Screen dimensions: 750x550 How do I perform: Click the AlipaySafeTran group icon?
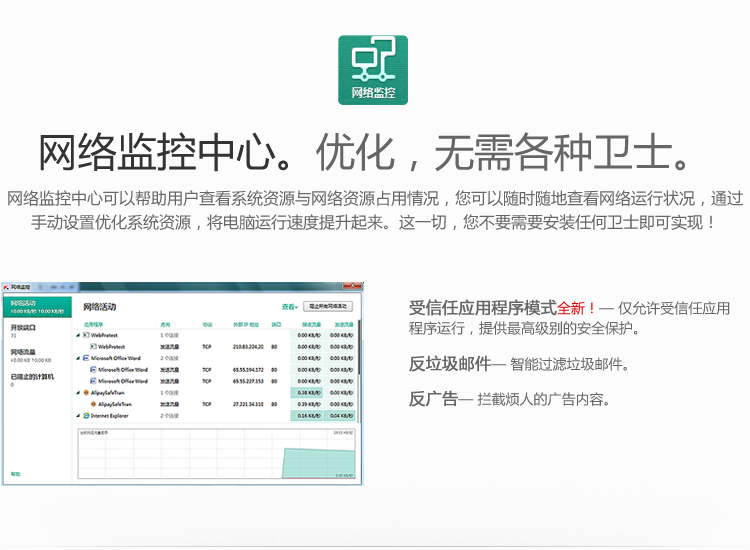[x=87, y=392]
